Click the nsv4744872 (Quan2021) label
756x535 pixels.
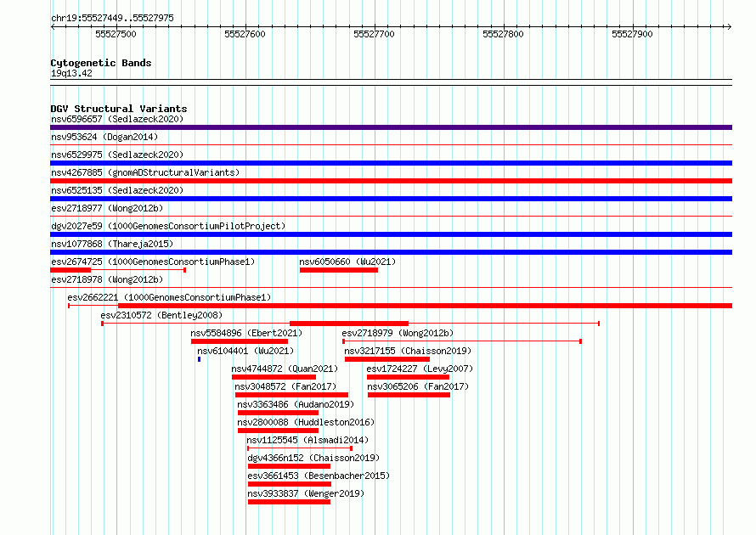pos(285,369)
